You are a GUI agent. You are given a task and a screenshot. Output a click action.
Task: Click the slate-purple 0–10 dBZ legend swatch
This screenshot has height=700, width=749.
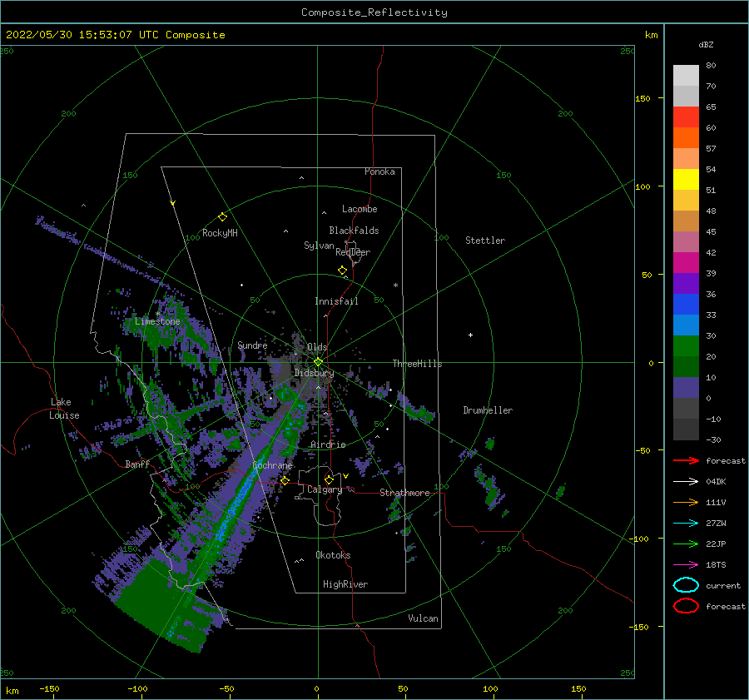[x=686, y=388]
